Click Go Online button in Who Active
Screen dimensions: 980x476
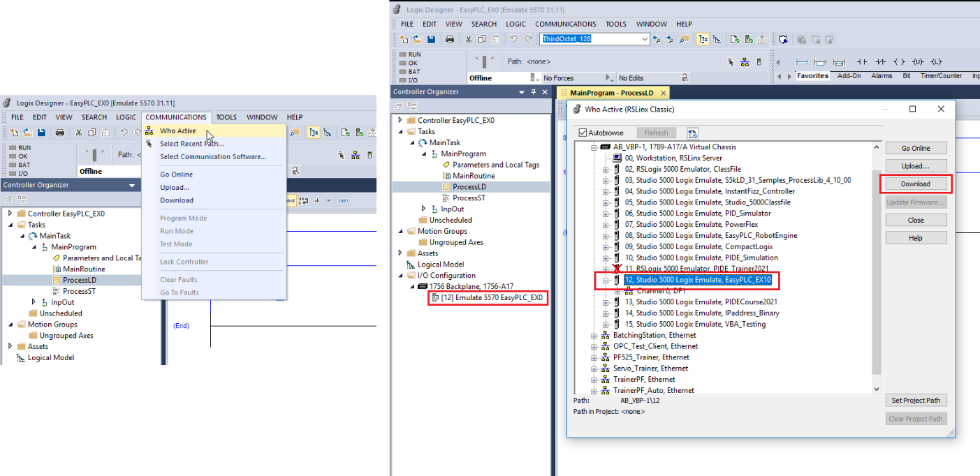(916, 148)
